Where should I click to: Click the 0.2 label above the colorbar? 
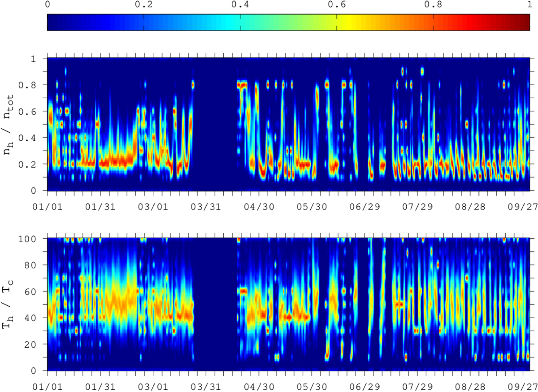point(143,5)
